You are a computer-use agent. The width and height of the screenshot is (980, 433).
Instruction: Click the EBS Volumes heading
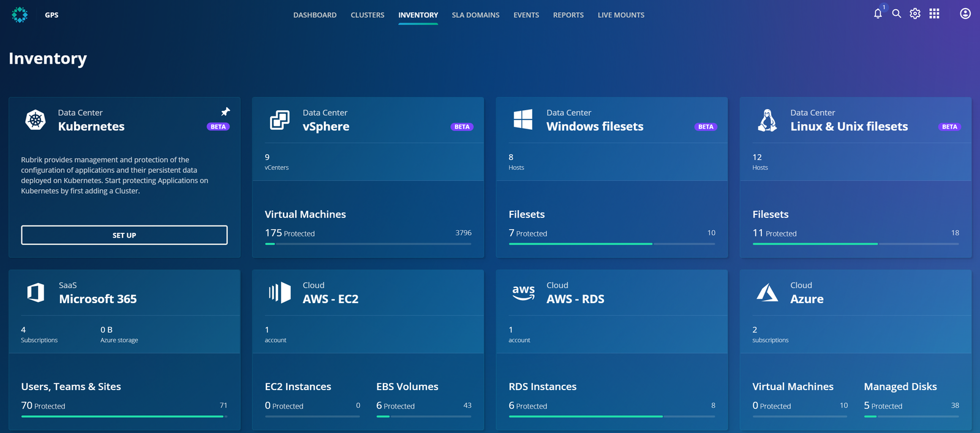coord(407,387)
